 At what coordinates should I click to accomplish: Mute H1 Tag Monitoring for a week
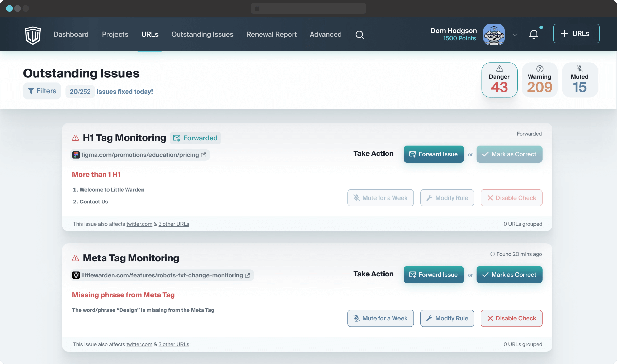(380, 198)
